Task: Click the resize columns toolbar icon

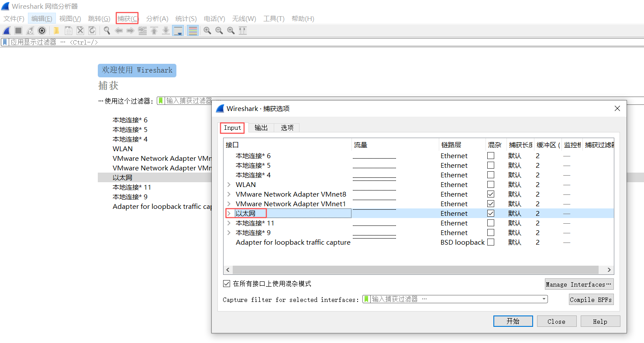Action: pos(243,31)
